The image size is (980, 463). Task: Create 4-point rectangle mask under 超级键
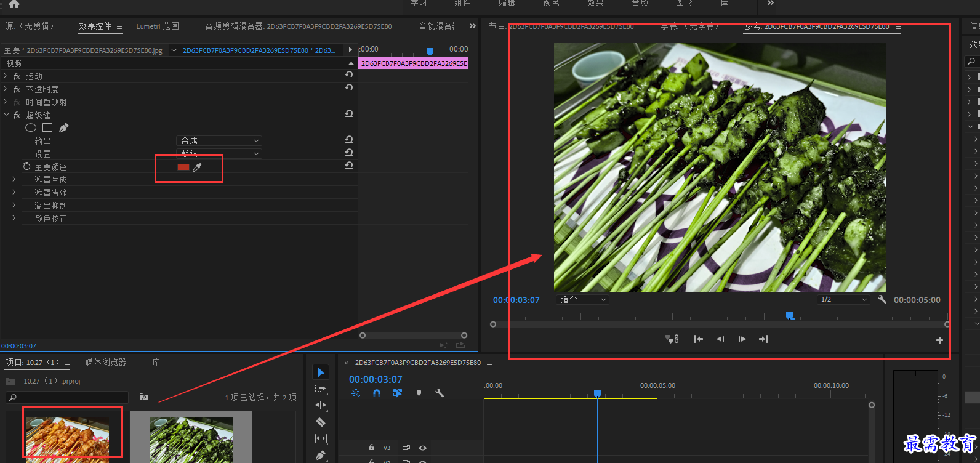(47, 127)
